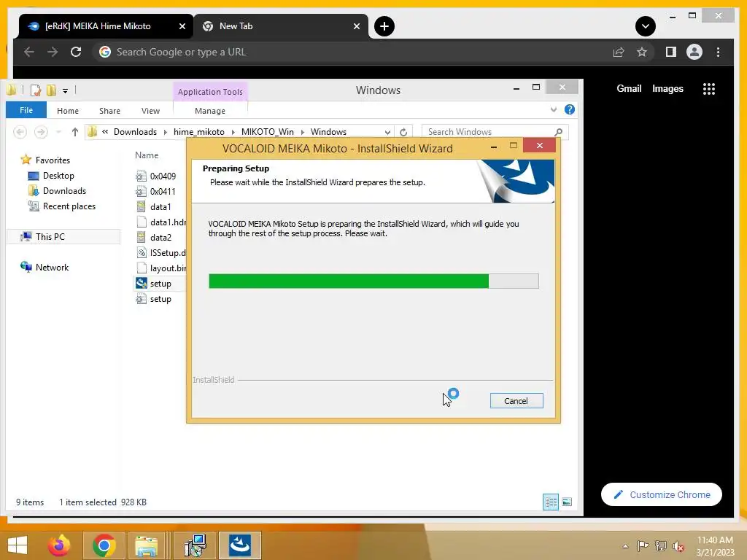This screenshot has width=747, height=560.
Task: Switch to the [eRdK] MEIKA Hime Mikoto tab
Action: (106, 26)
